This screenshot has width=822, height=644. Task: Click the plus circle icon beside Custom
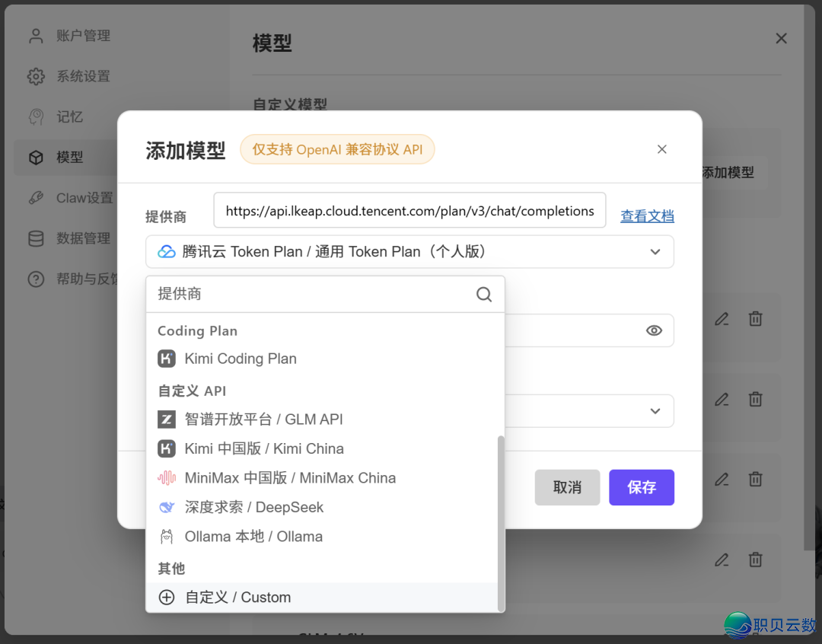coord(166,598)
